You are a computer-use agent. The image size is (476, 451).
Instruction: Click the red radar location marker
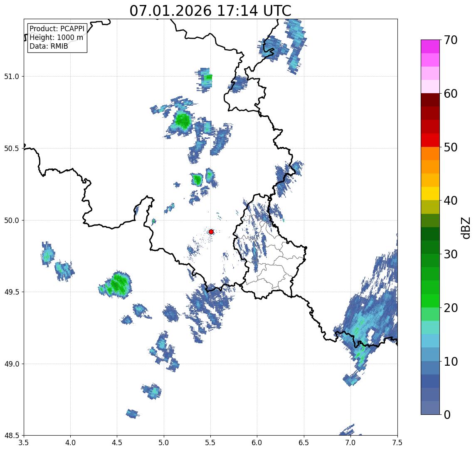[x=211, y=232]
